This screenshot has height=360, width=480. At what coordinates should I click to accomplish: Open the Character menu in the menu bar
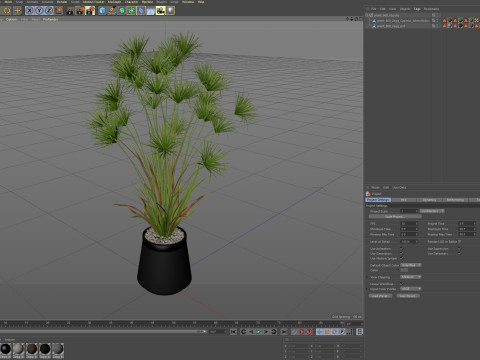[131, 2]
